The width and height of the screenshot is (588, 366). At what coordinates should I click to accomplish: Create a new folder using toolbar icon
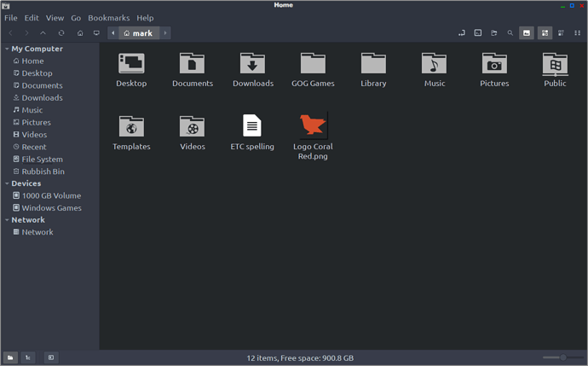click(494, 33)
